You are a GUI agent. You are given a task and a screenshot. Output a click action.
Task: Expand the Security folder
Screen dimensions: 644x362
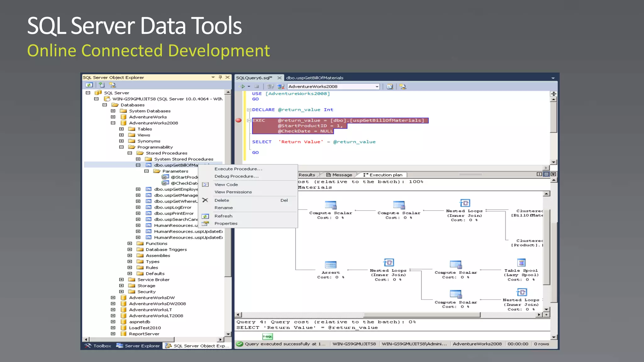click(x=121, y=292)
